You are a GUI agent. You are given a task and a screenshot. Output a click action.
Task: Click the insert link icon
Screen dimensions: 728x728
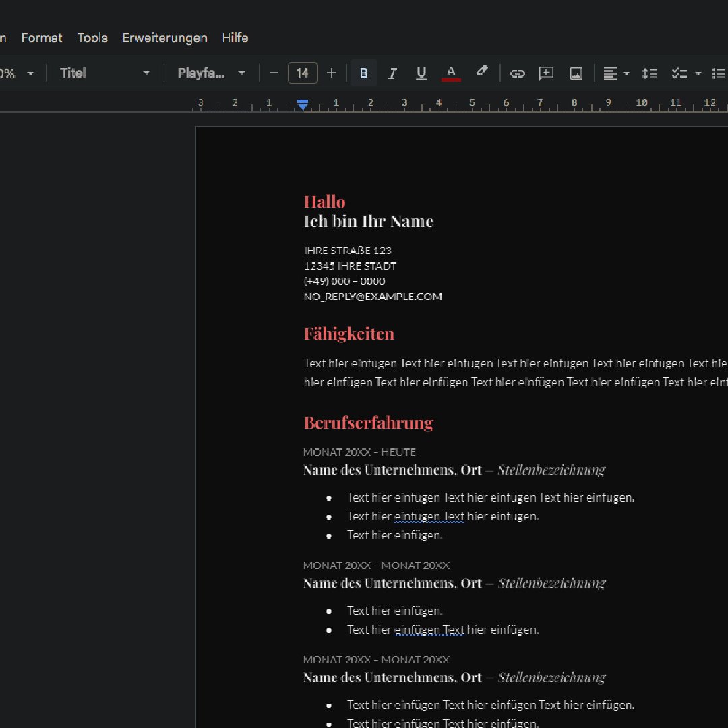517,73
